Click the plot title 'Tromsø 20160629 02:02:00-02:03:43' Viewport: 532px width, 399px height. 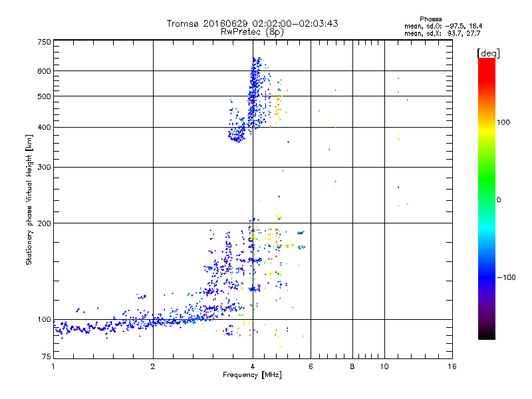(x=252, y=23)
